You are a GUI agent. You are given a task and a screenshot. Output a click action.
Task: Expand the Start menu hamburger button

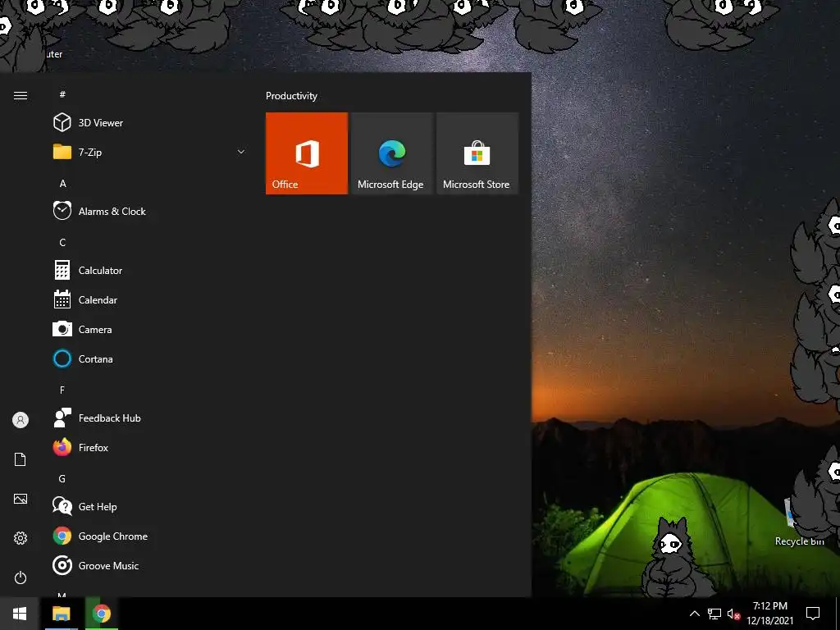[x=21, y=95]
